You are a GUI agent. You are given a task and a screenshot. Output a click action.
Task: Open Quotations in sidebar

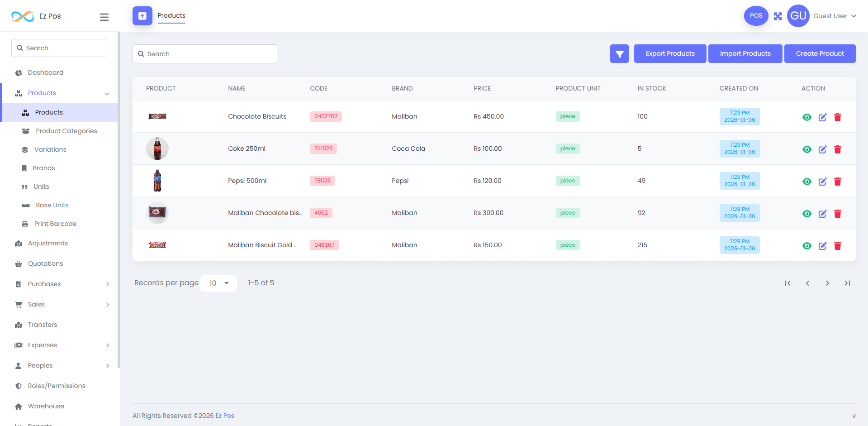pos(45,263)
